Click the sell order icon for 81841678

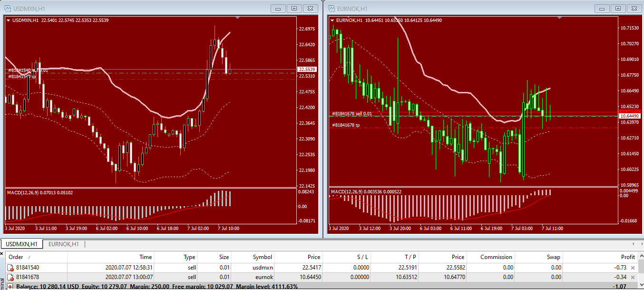(11, 277)
